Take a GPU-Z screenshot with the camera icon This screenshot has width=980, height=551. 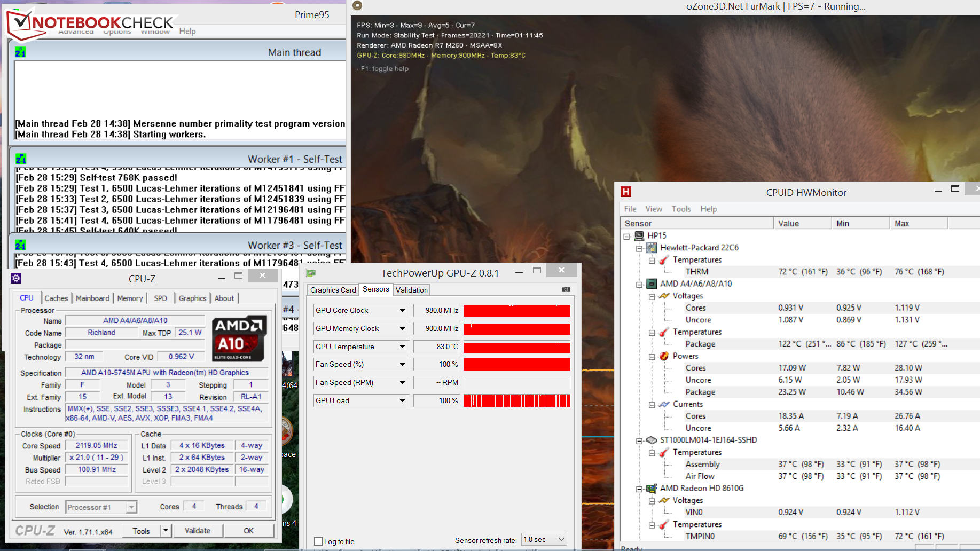point(566,289)
